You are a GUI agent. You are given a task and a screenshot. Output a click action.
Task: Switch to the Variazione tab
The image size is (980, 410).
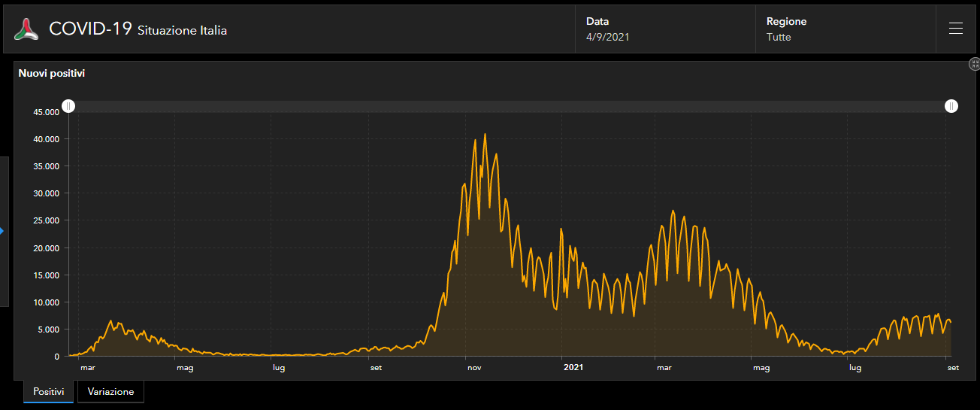coord(110,392)
